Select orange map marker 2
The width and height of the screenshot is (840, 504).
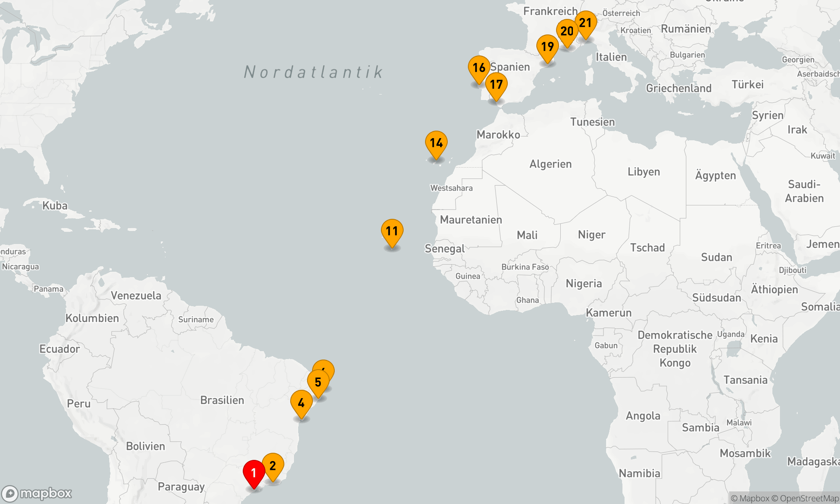pyautogui.click(x=273, y=467)
